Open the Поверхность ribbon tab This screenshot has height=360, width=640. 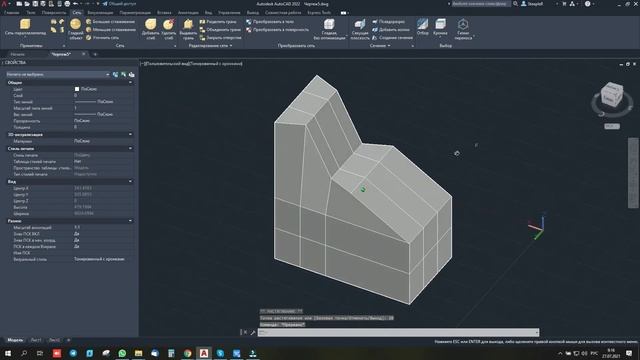coord(53,13)
